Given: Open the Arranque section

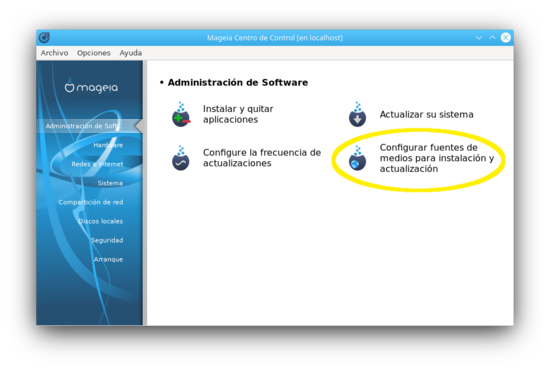Looking at the screenshot, I should click(108, 260).
